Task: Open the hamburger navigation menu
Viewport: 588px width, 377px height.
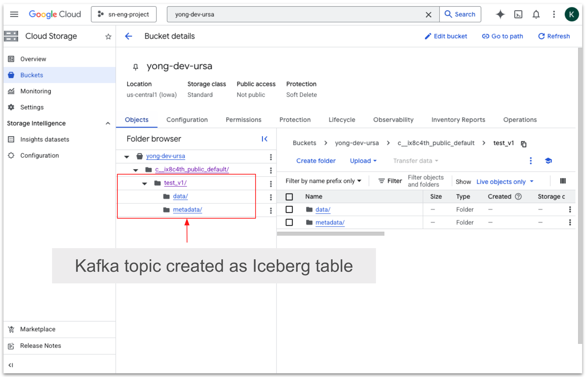Action: 14,14
